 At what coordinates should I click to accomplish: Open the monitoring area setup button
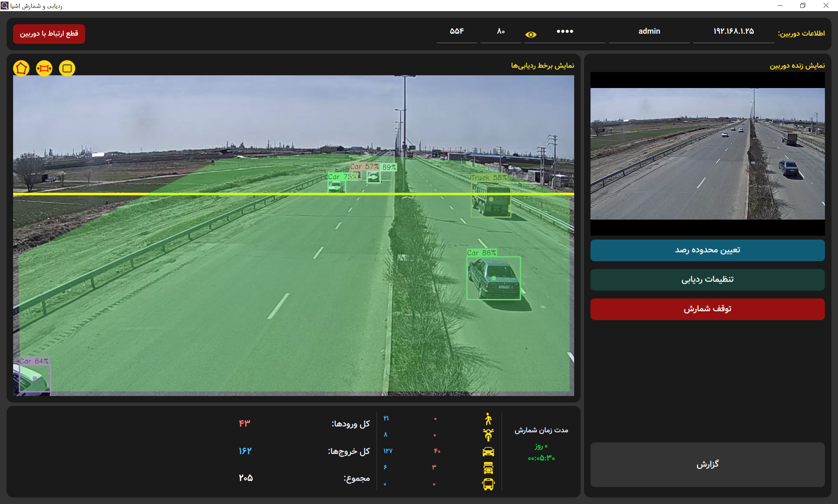707,250
